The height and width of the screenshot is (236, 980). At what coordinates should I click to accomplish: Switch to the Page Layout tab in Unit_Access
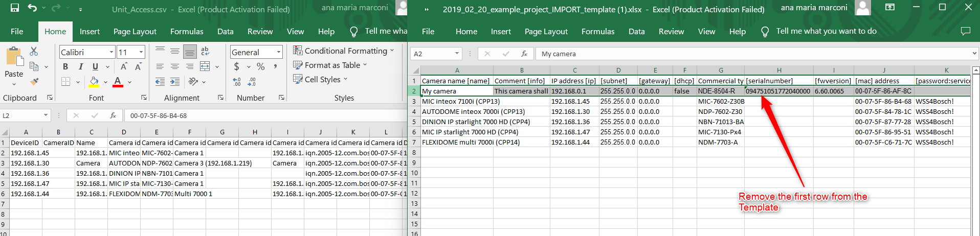point(135,31)
